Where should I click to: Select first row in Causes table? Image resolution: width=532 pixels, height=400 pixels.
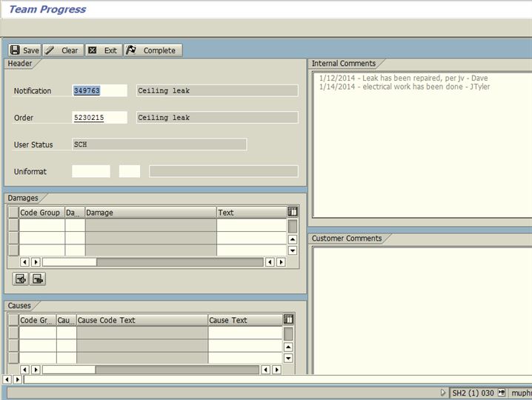[13, 333]
